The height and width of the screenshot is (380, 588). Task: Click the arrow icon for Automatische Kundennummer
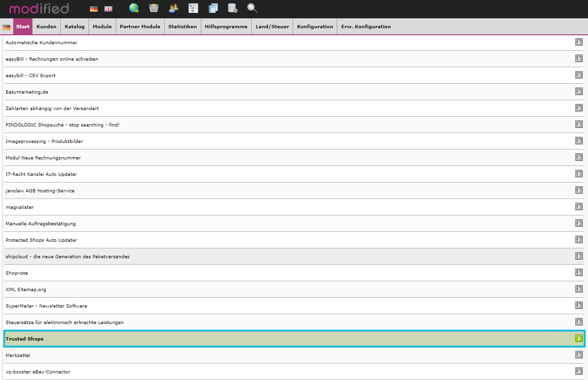tap(579, 42)
